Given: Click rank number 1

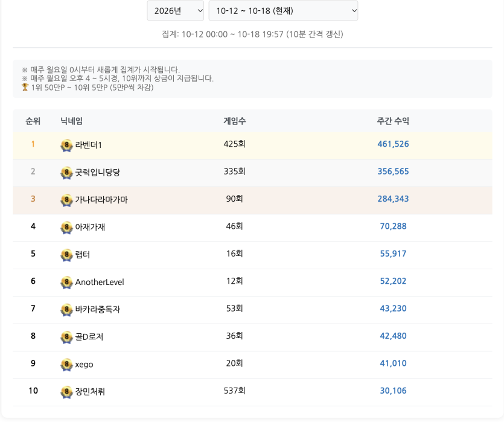Looking at the screenshot, I should pyautogui.click(x=33, y=144).
